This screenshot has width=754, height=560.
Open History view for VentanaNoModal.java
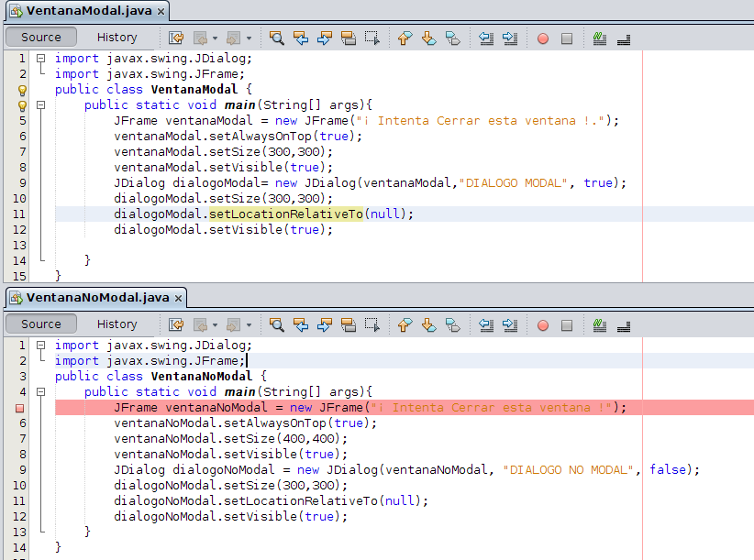coord(117,324)
